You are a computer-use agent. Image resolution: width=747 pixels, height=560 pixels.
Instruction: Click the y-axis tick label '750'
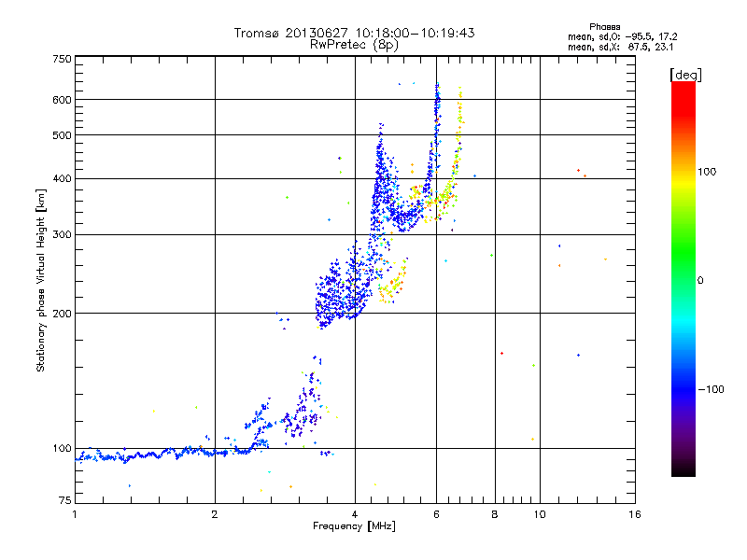[x=62, y=59]
